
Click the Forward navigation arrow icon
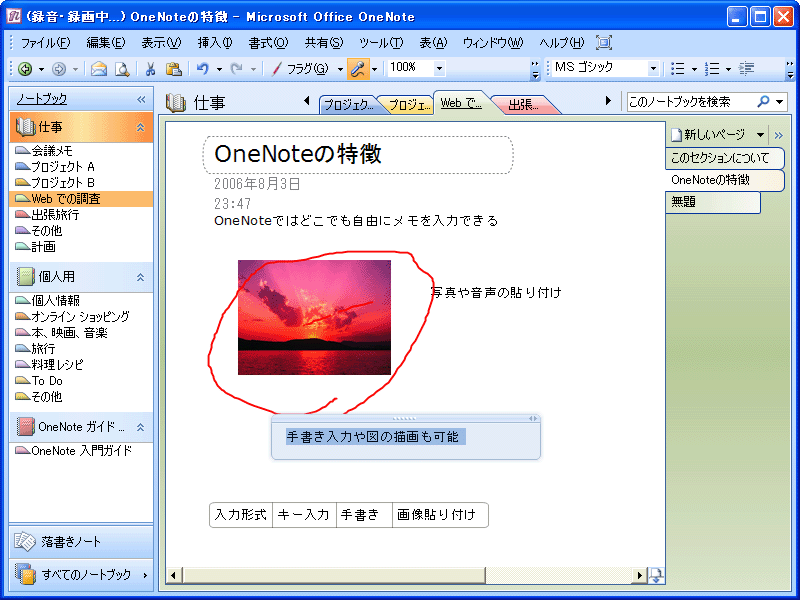pyautogui.click(x=59, y=69)
